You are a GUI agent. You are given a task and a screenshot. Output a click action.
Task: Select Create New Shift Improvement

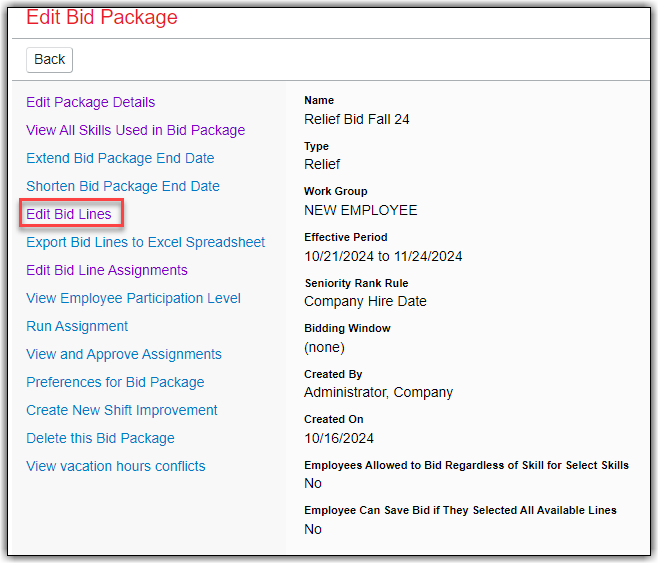(121, 410)
